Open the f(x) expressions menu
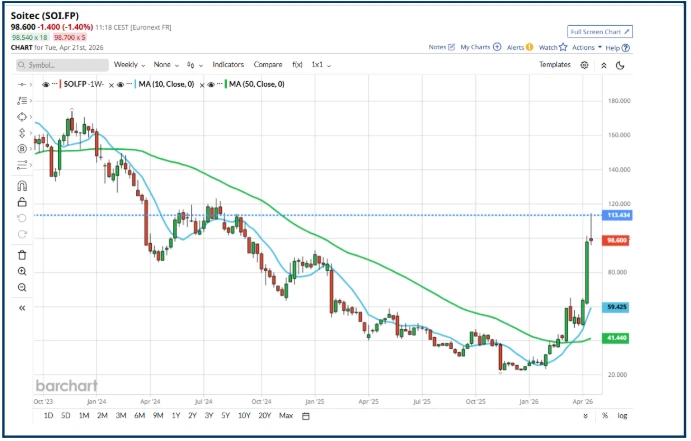 pos(297,65)
